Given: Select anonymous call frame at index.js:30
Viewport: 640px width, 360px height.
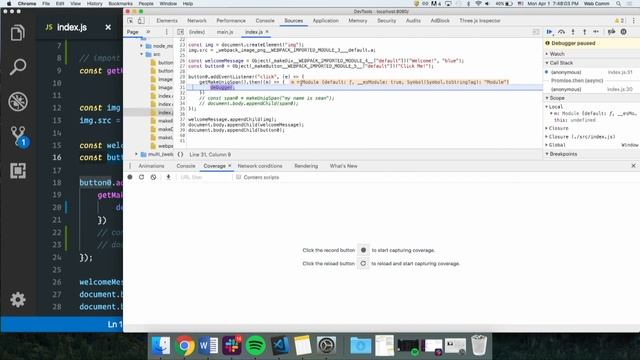Looking at the screenshot, I should click(591, 89).
